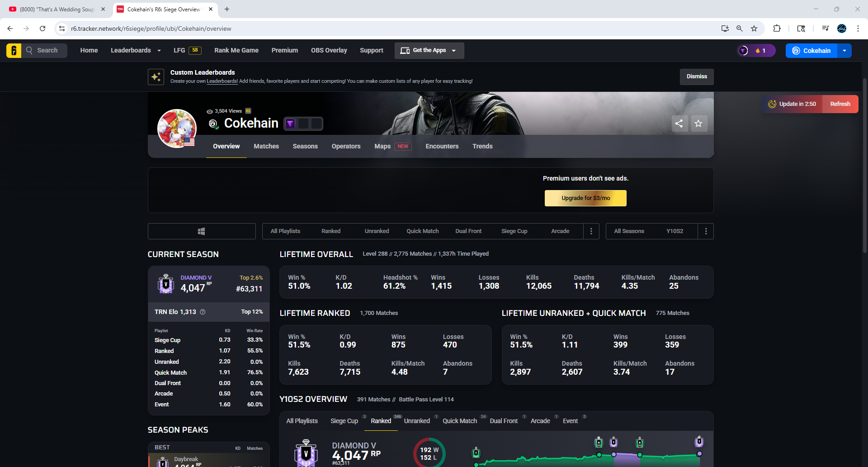Dismiss the Custom Leaderboards banner
868x467 pixels.
coord(697,76)
